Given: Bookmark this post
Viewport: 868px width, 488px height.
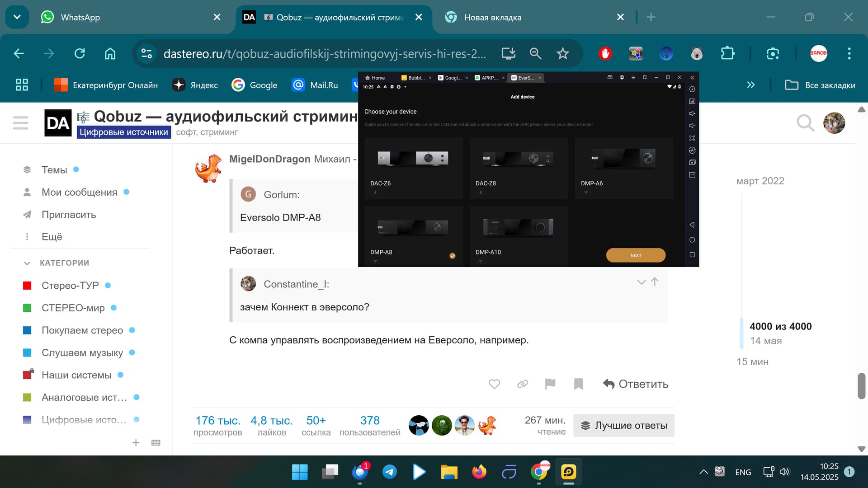Looking at the screenshot, I should pos(578,384).
